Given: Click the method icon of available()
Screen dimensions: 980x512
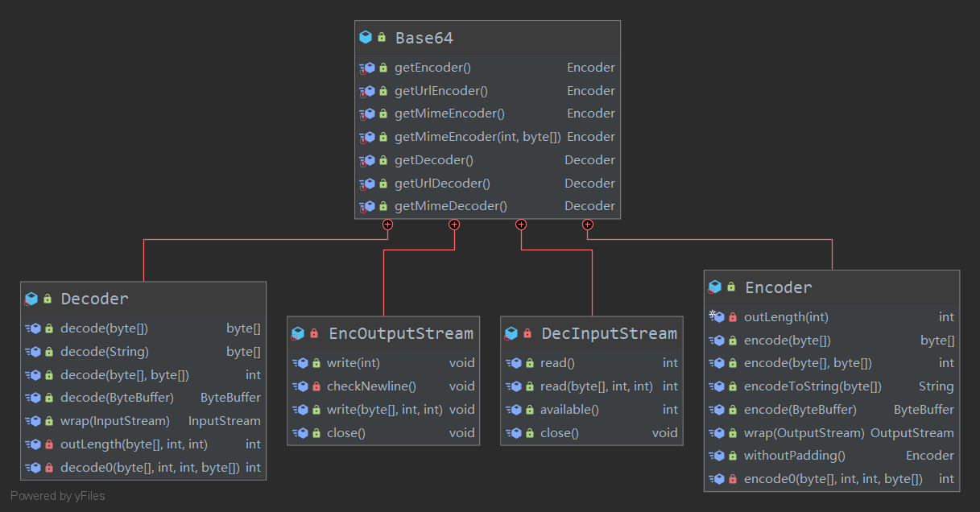Looking at the screenshot, I should point(514,410).
